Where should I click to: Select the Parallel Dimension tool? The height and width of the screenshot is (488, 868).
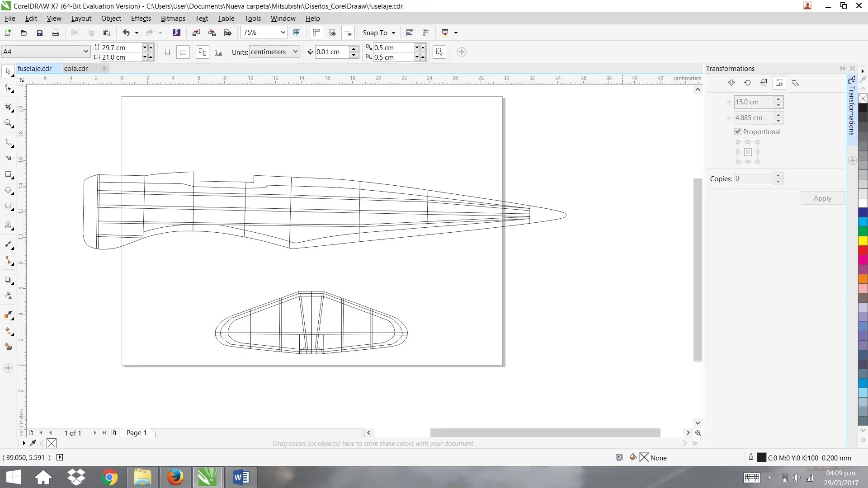tap(8, 244)
